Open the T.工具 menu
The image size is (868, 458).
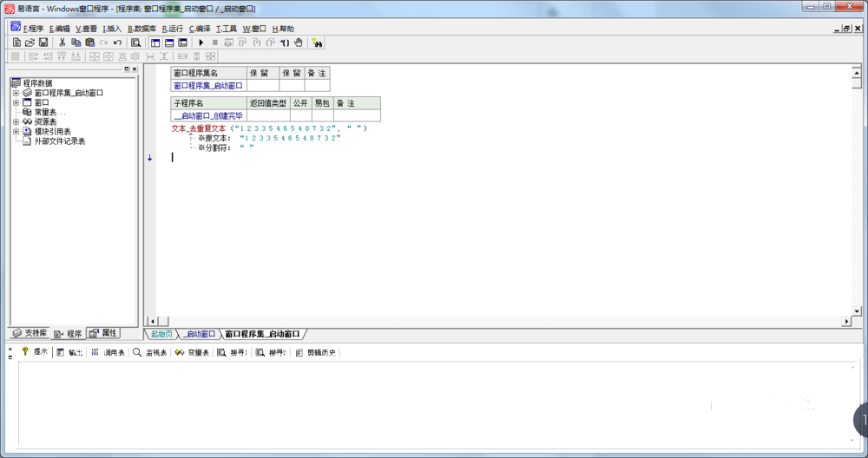pos(226,29)
